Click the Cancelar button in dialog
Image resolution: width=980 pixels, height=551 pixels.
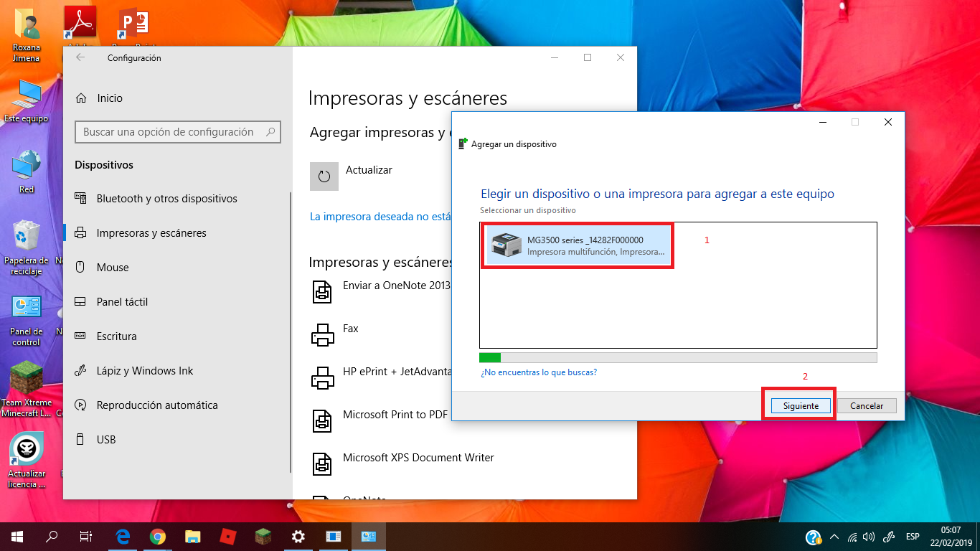867,406
